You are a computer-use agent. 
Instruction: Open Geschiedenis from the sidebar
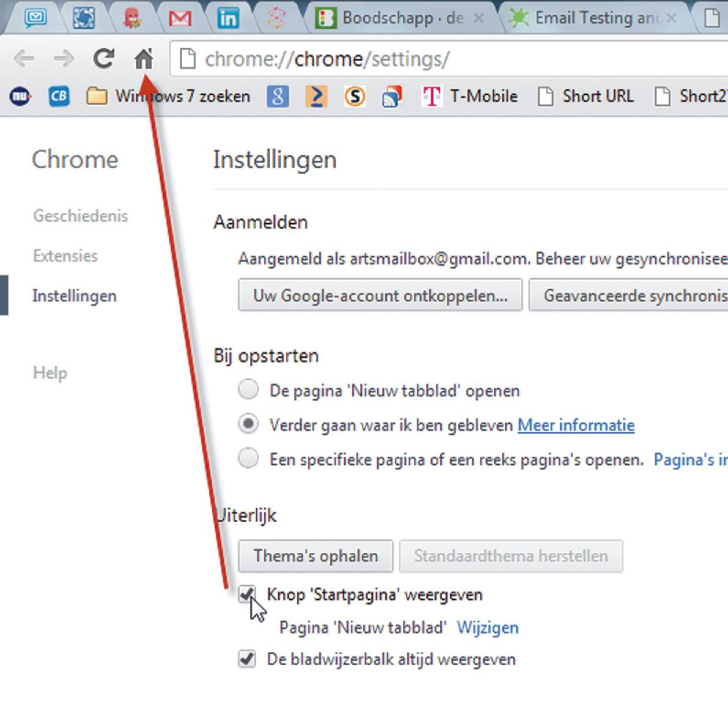pyautogui.click(x=80, y=216)
